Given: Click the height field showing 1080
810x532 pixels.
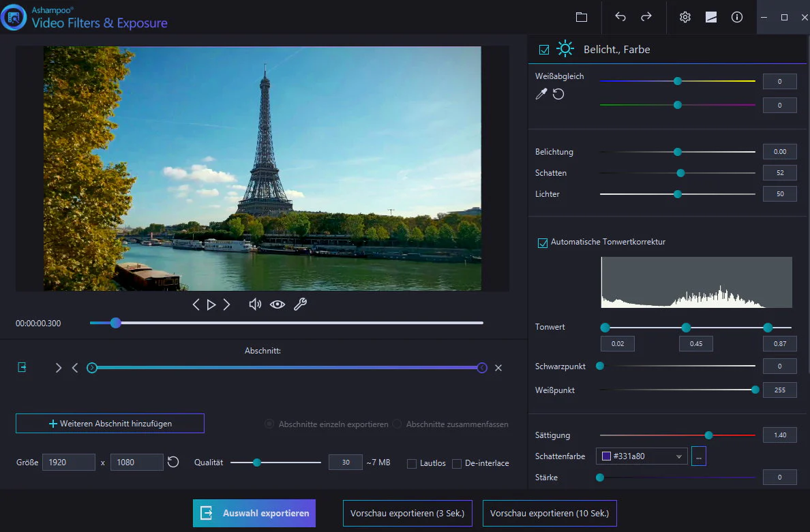Looking at the screenshot, I should tap(137, 463).
